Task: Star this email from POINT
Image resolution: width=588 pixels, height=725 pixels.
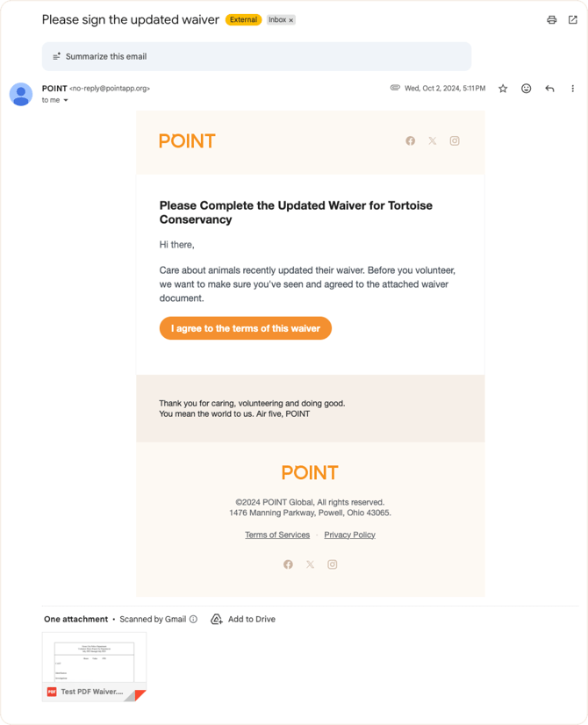Action: point(503,89)
